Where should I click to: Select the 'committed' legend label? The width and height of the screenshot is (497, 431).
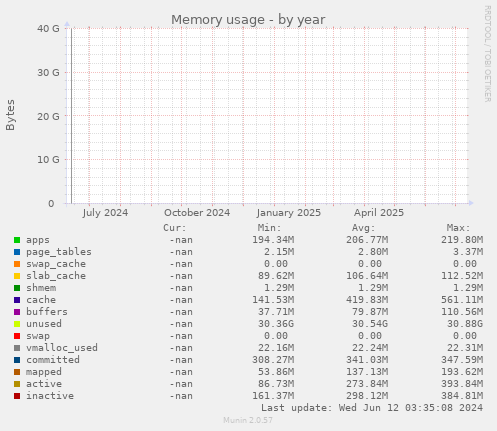(53, 360)
